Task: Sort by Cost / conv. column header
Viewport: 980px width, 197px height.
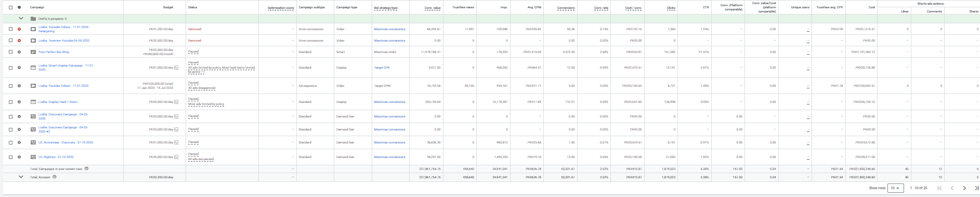Action: pos(634,8)
